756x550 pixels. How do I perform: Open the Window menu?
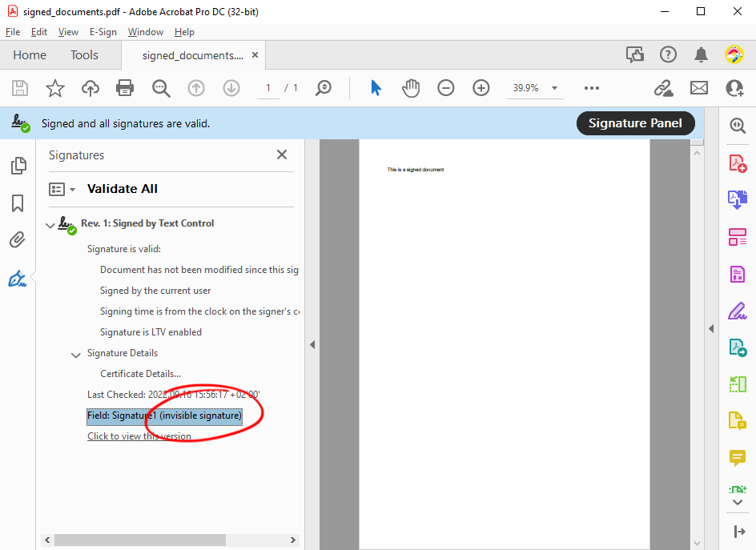[145, 32]
